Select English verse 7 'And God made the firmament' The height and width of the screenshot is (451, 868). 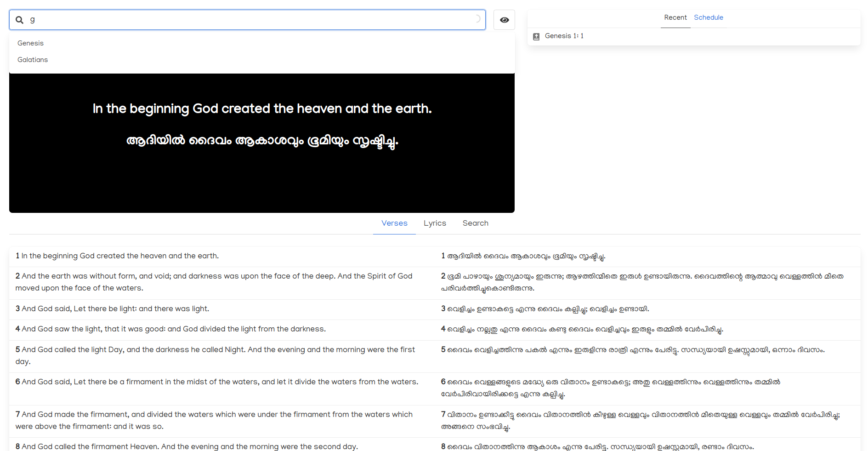click(x=222, y=421)
